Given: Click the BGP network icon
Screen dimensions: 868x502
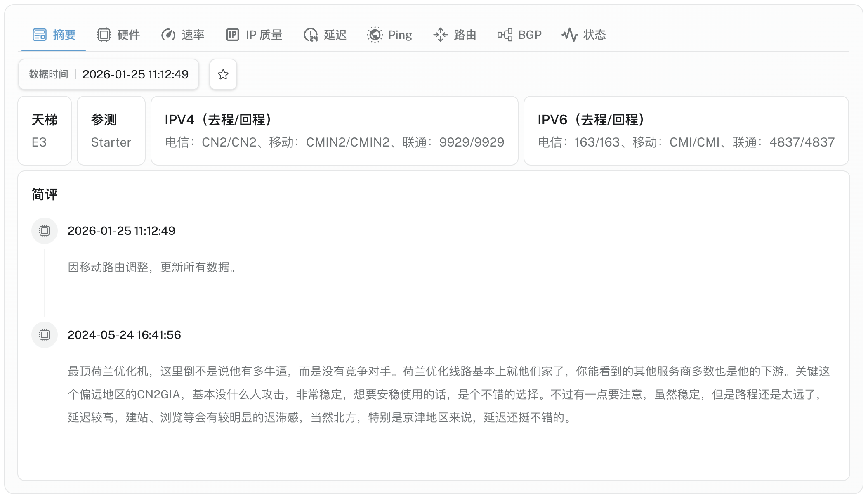Looking at the screenshot, I should (505, 35).
